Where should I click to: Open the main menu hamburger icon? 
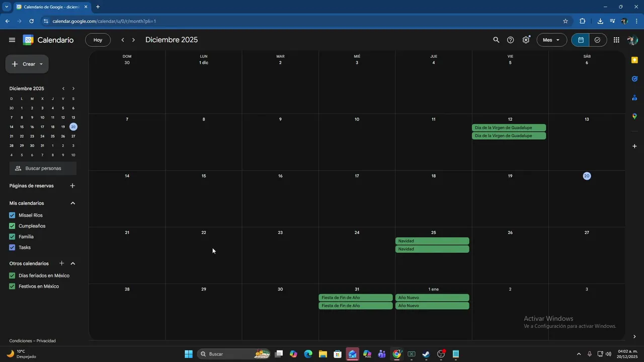point(12,40)
